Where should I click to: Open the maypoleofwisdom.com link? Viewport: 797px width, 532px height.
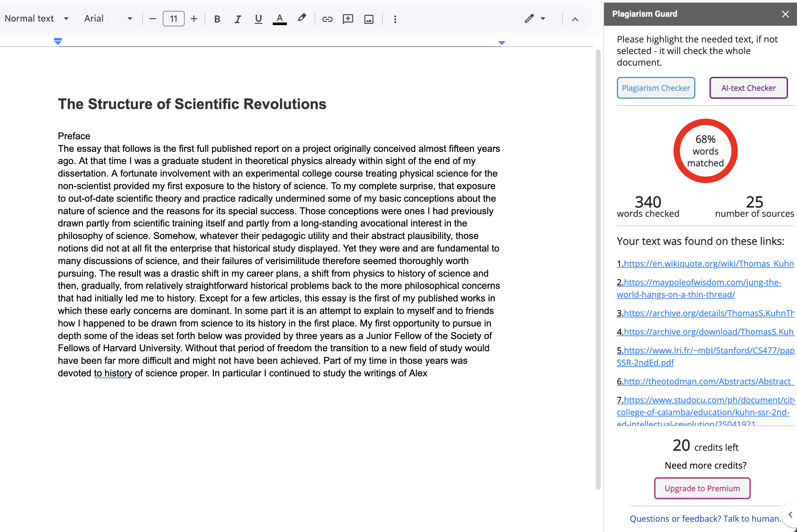pos(699,289)
